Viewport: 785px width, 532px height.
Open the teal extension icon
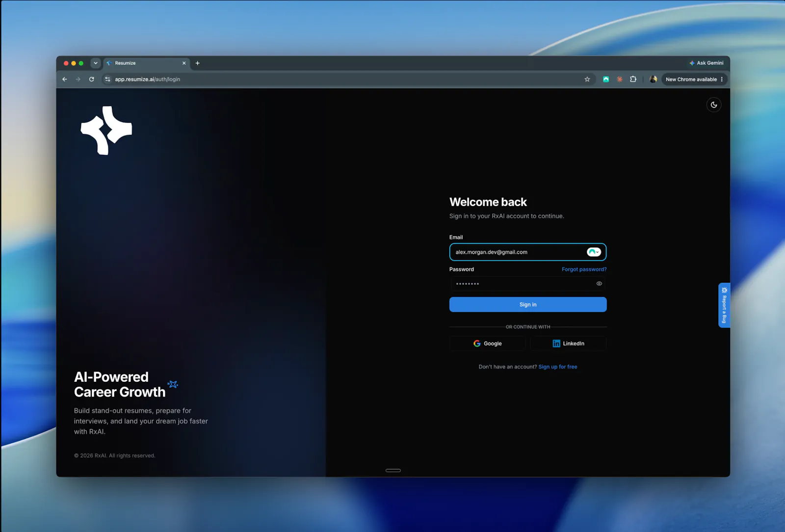[606, 79]
